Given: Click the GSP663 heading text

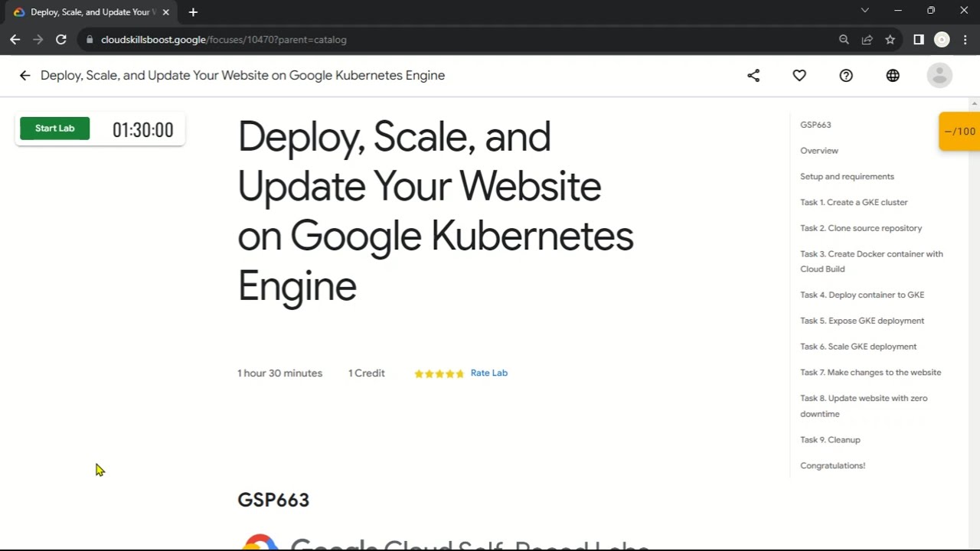Looking at the screenshot, I should click(x=273, y=500).
